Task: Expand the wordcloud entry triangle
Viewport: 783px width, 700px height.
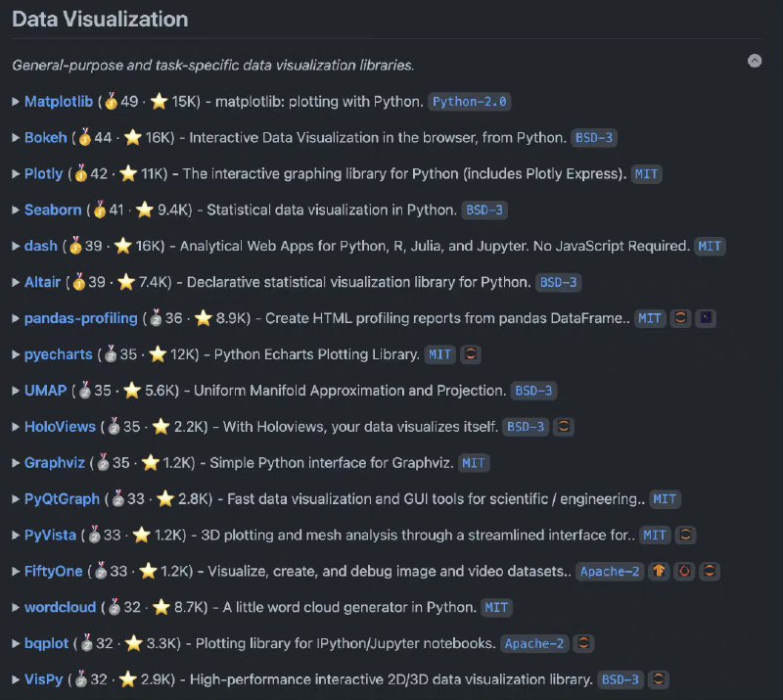Action: (16, 607)
